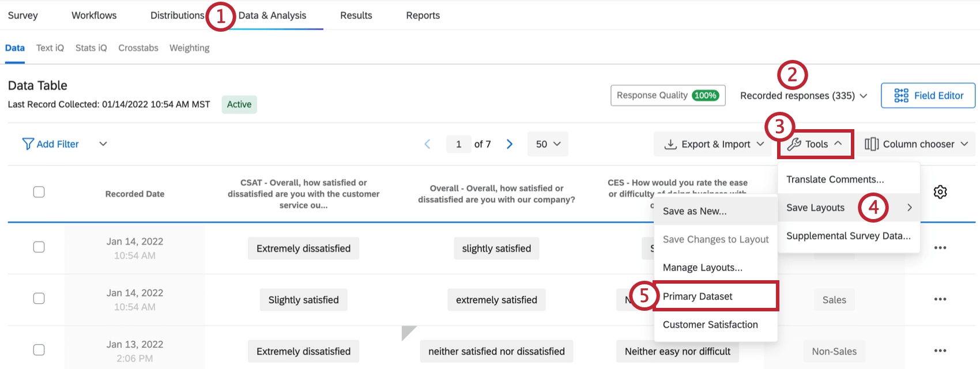Switch to the Text iQ tab
The height and width of the screenshot is (369, 980).
50,48
